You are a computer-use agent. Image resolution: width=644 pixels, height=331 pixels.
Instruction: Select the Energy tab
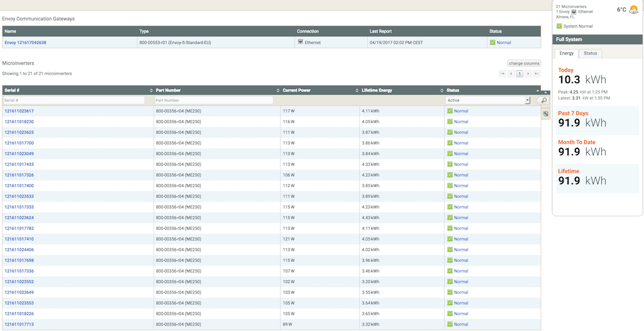tap(567, 53)
